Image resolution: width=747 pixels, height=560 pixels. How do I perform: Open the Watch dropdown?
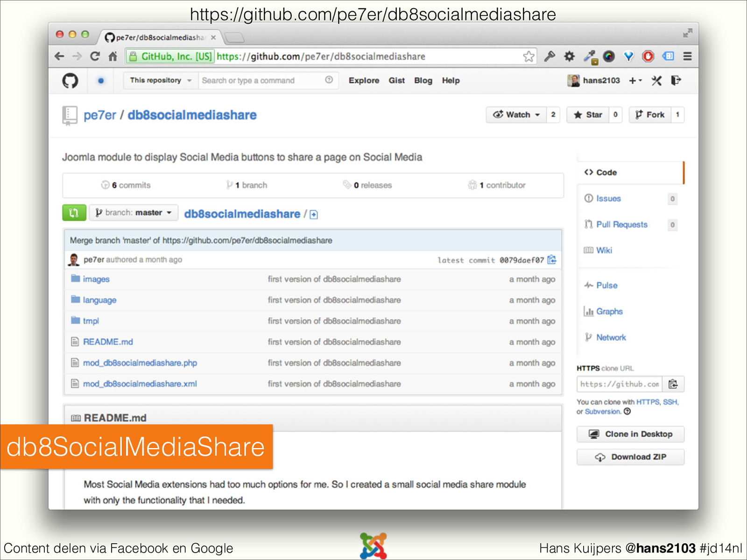pyautogui.click(x=516, y=115)
